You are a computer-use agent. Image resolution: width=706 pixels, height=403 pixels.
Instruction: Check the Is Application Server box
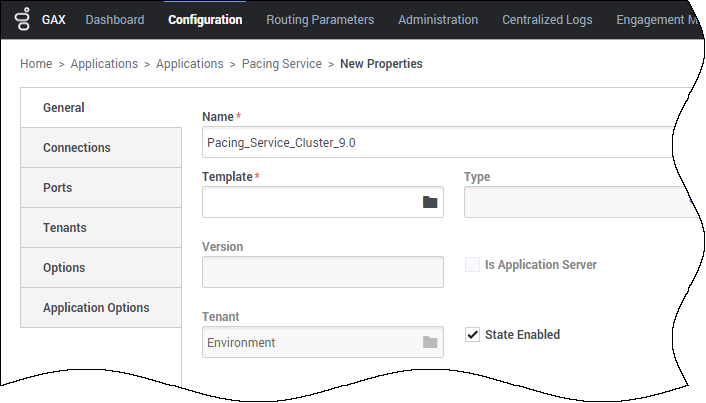(472, 264)
